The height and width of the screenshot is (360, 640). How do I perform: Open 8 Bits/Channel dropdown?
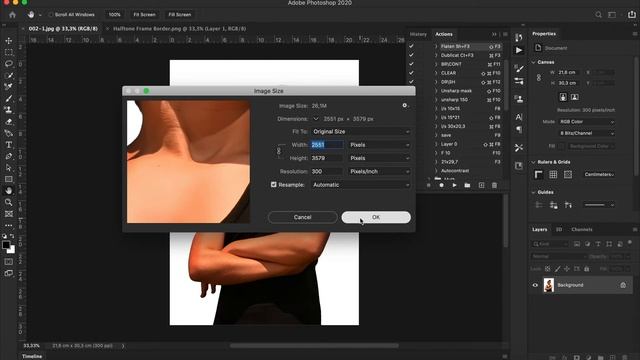[587, 133]
